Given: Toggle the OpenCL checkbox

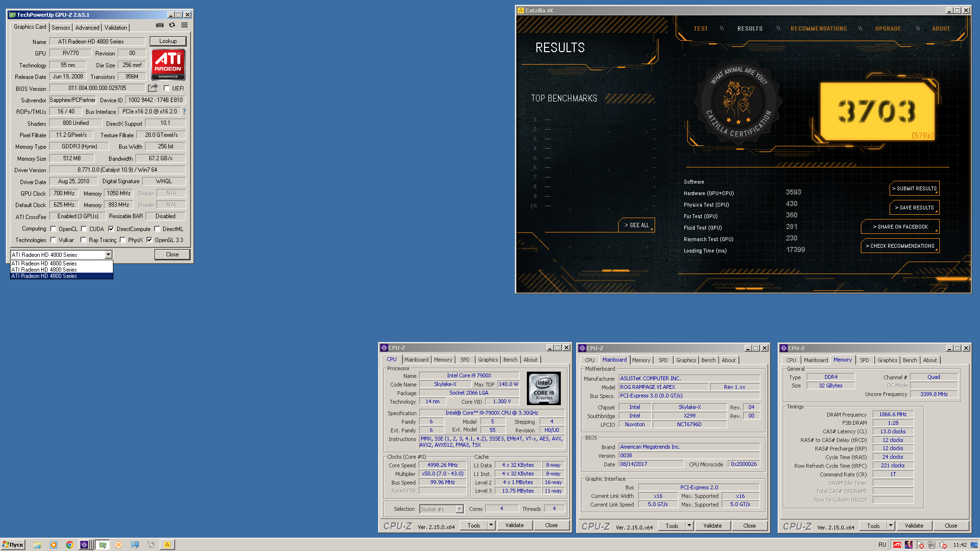Looking at the screenshot, I should 54,229.
